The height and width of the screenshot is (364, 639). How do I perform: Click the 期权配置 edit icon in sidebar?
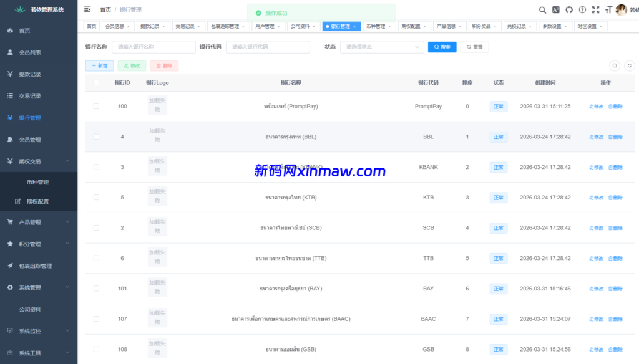[17, 201]
